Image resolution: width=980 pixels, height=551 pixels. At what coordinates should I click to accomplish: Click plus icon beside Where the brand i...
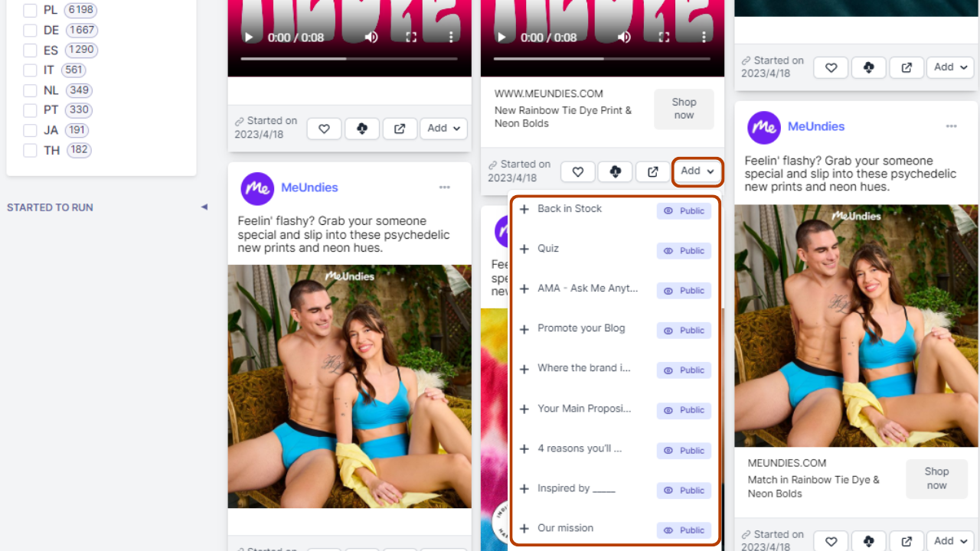524,369
